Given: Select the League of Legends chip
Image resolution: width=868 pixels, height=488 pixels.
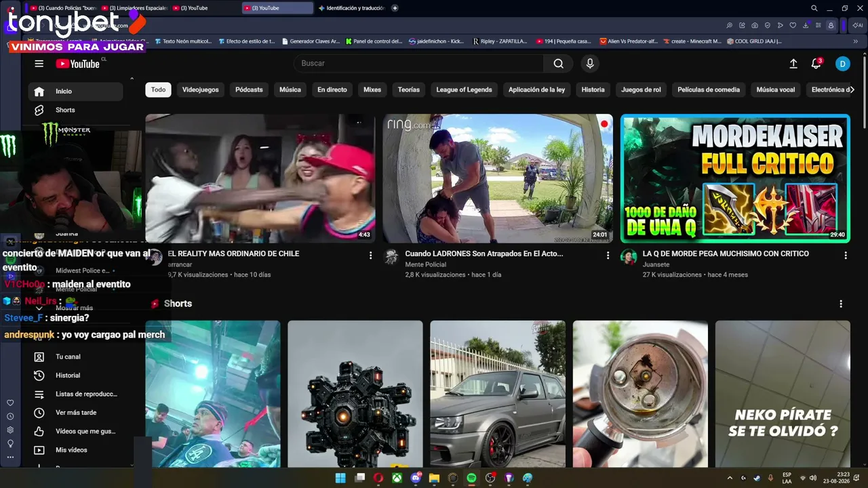Looking at the screenshot, I should point(464,89).
